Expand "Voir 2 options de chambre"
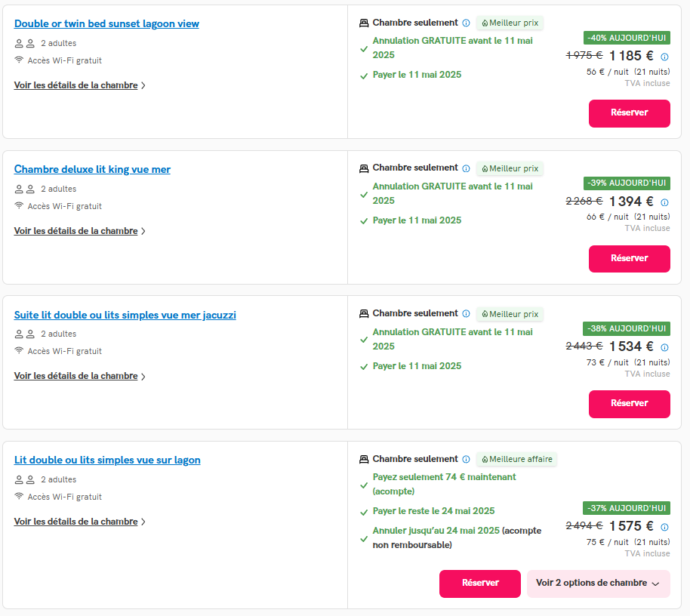Viewport: 690px width, 616px height. (x=598, y=584)
